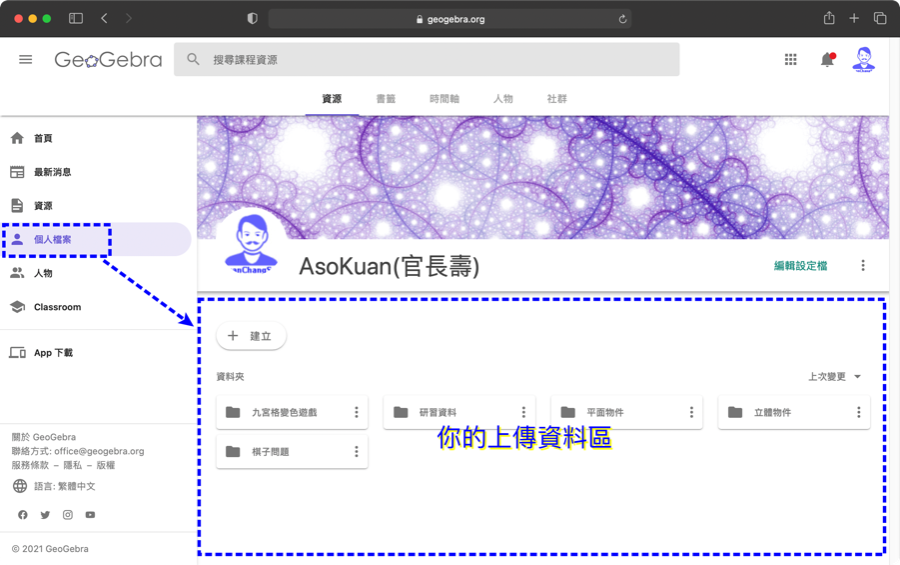Open the YouTube social icon
The width and height of the screenshot is (900, 565).
(90, 514)
